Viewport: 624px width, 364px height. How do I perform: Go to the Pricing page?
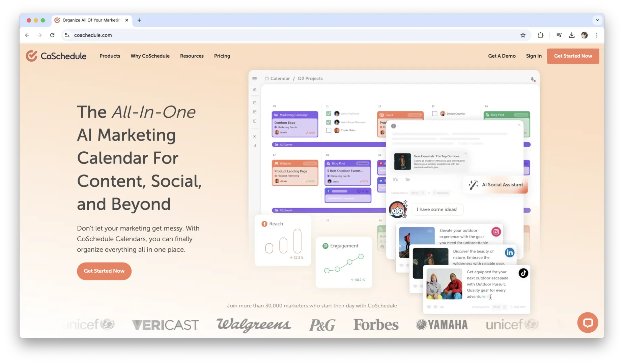pyautogui.click(x=222, y=56)
